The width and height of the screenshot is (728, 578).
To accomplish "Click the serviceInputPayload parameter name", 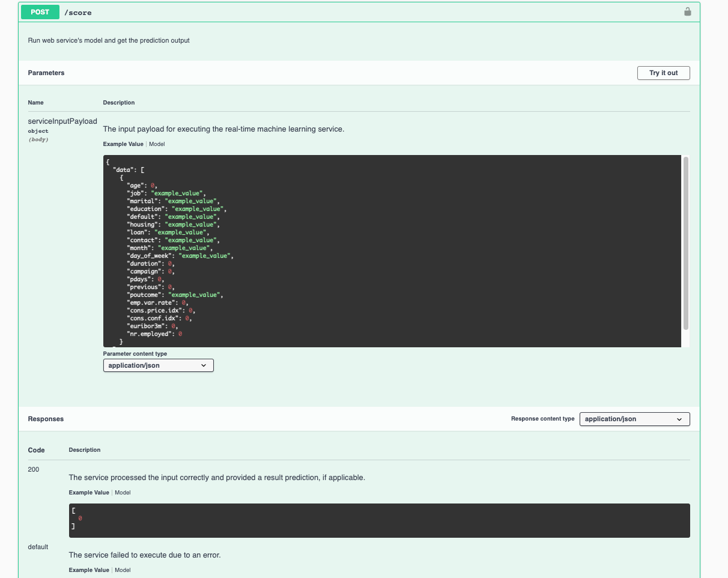I will click(x=62, y=121).
